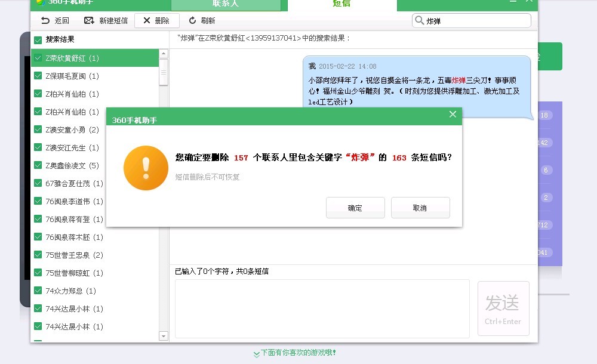Focus the search field containing 炸弹
The image size is (597, 364).
(x=472, y=20)
